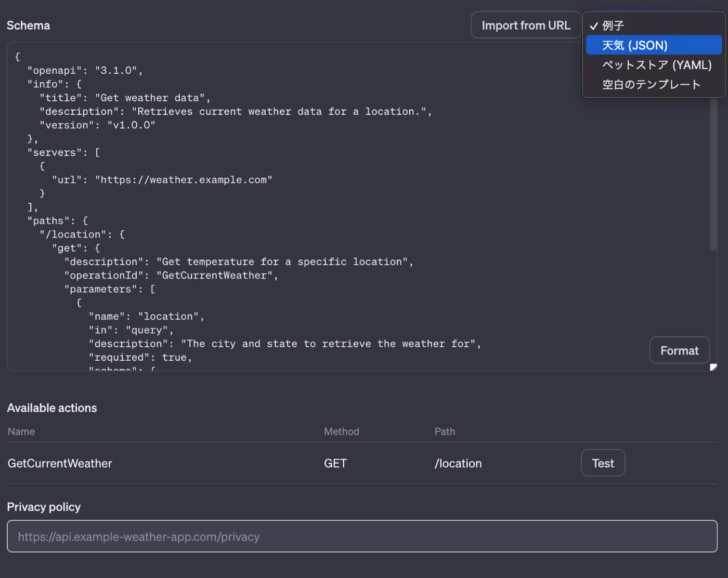Choose 天気 (JSON) from the examples dropdown
Screen dimensions: 728x578
tap(654, 45)
